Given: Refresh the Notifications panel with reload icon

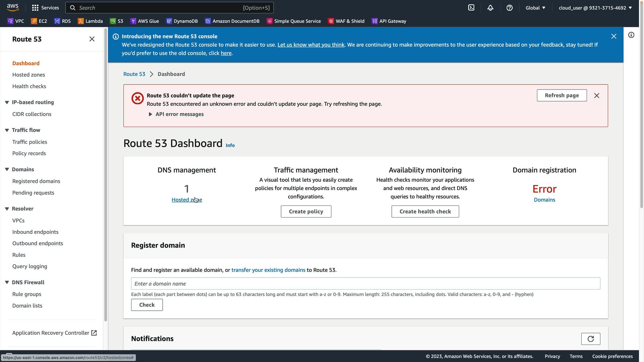Looking at the screenshot, I should click(590, 339).
